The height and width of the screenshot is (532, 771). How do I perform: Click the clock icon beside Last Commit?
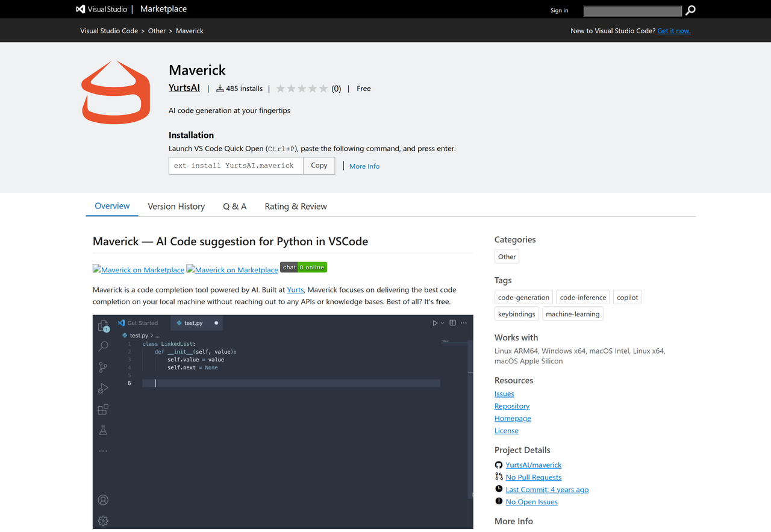(x=499, y=489)
